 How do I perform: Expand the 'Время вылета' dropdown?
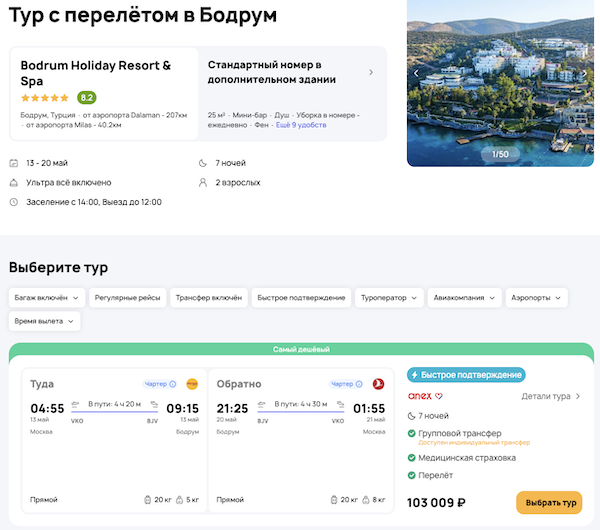[45, 321]
